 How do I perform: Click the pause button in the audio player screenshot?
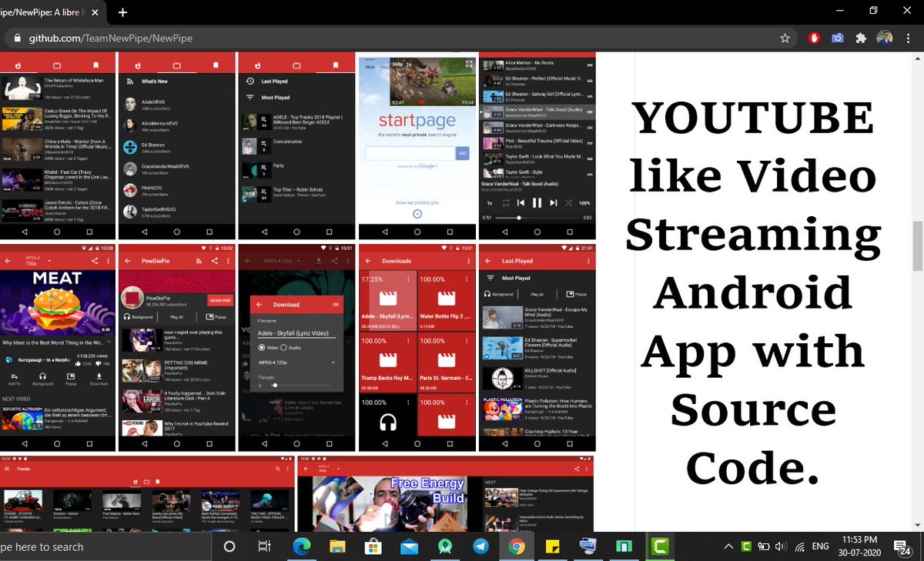pyautogui.click(x=537, y=202)
